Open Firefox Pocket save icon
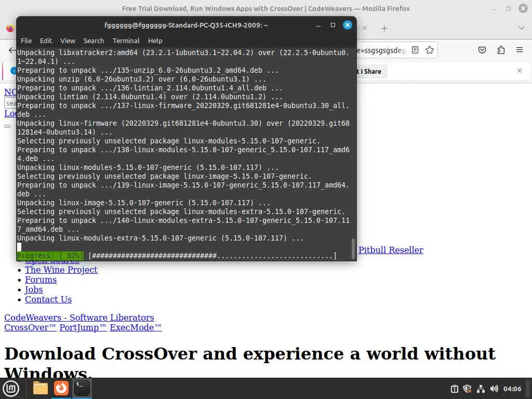 pos(482,50)
